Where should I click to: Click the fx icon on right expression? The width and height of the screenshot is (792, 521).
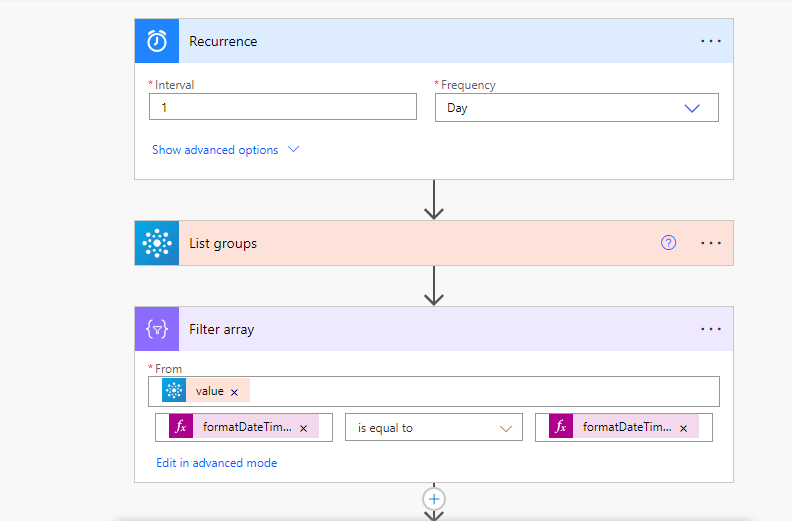561,427
